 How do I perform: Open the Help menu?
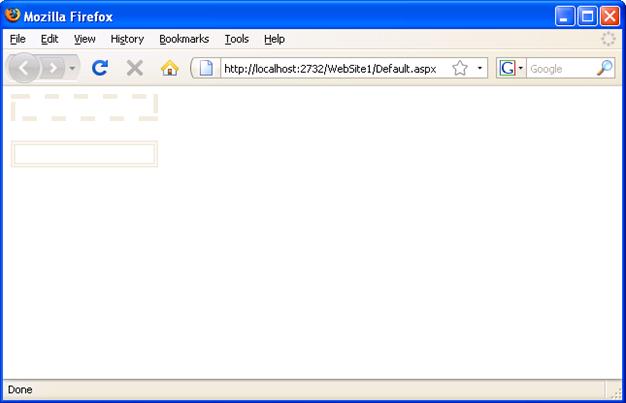pos(274,39)
